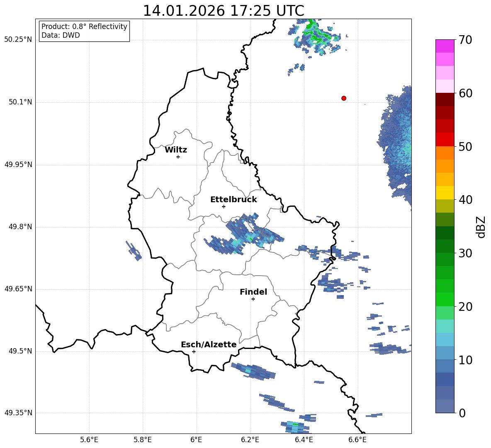Viewport: 491px width, 448px height.
Task: Click the Findel station cross marker
Action: 253,299
